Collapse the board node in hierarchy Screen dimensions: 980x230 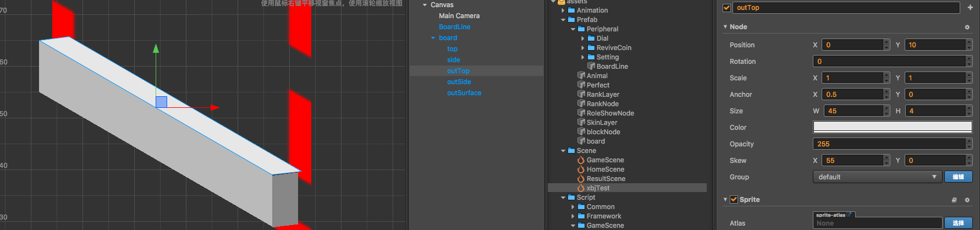[433, 38]
